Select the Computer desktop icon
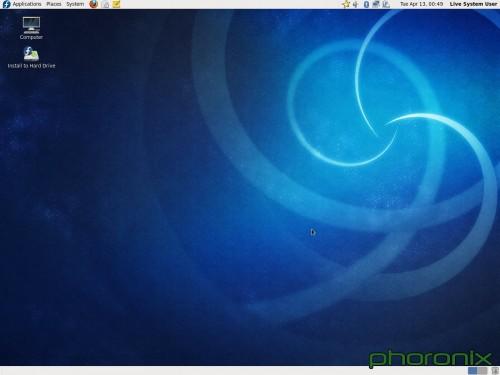 (31, 28)
